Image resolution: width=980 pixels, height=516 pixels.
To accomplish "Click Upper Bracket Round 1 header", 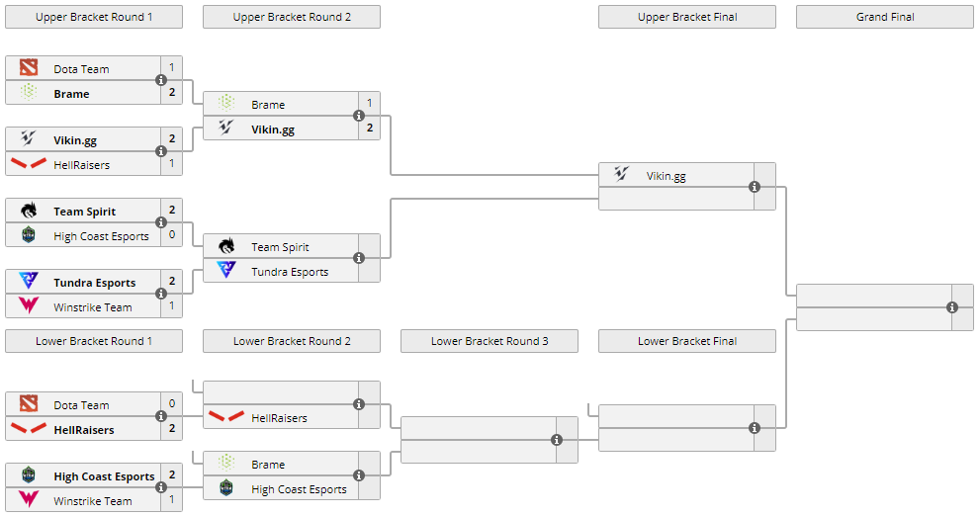I will (x=94, y=17).
